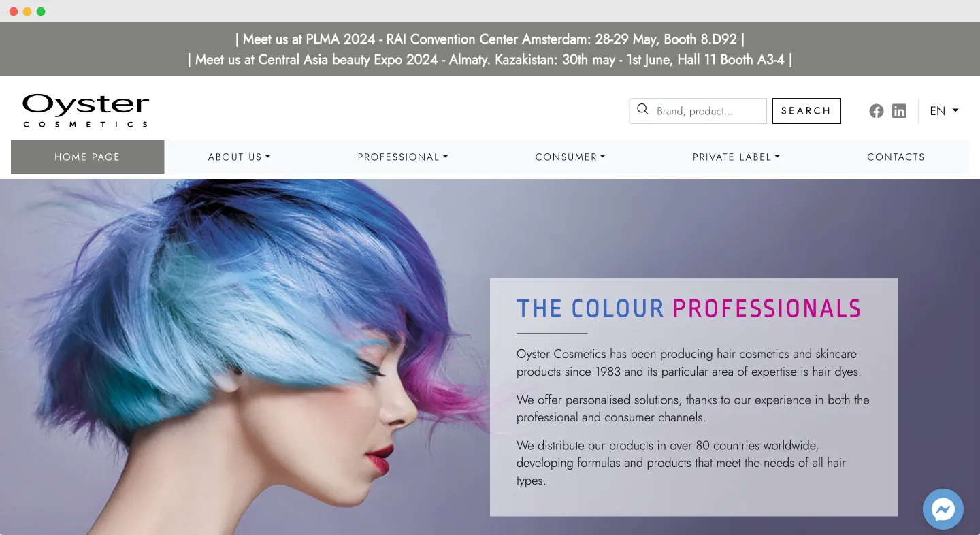This screenshot has width=980, height=535.
Task: Open the Facebook page icon
Action: pos(877,111)
